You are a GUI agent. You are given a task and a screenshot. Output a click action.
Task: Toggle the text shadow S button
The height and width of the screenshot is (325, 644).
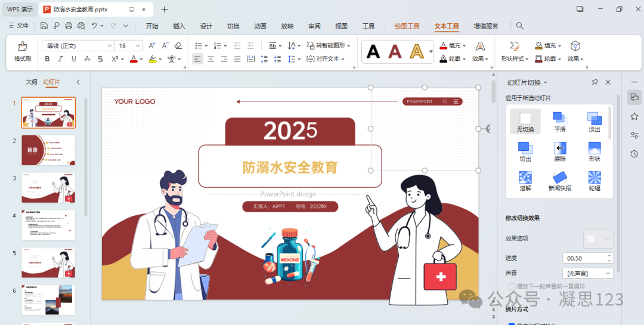coord(100,59)
